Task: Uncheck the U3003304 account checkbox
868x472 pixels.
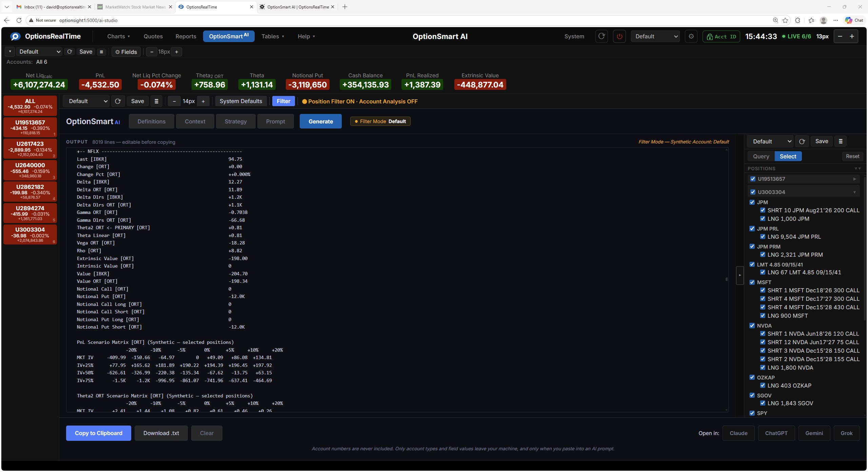Action: point(753,192)
